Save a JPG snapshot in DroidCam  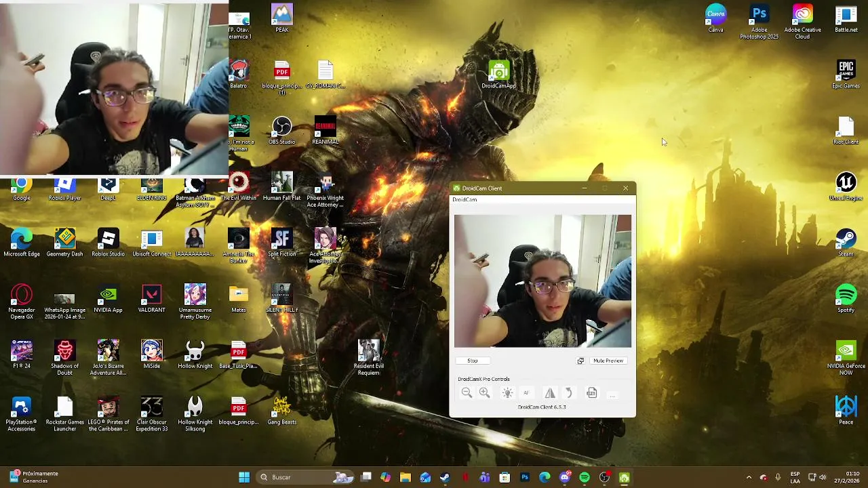[x=591, y=393]
